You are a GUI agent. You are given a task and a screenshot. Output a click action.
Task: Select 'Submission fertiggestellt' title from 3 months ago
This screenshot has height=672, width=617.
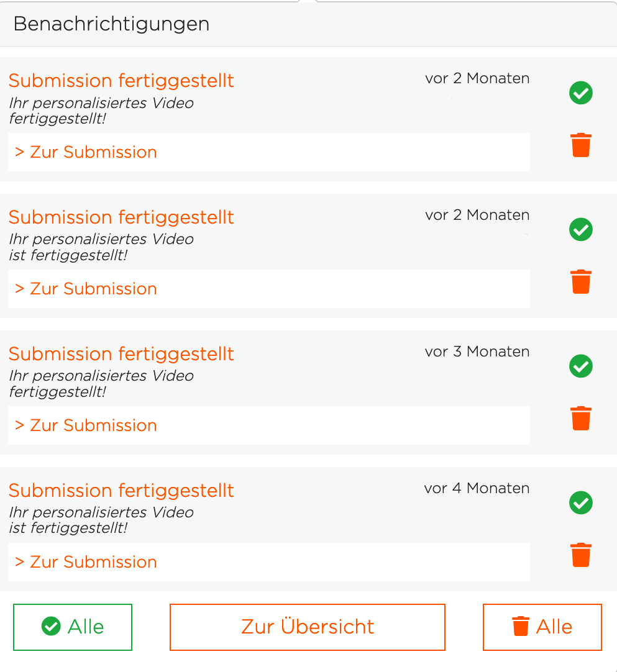121,355
